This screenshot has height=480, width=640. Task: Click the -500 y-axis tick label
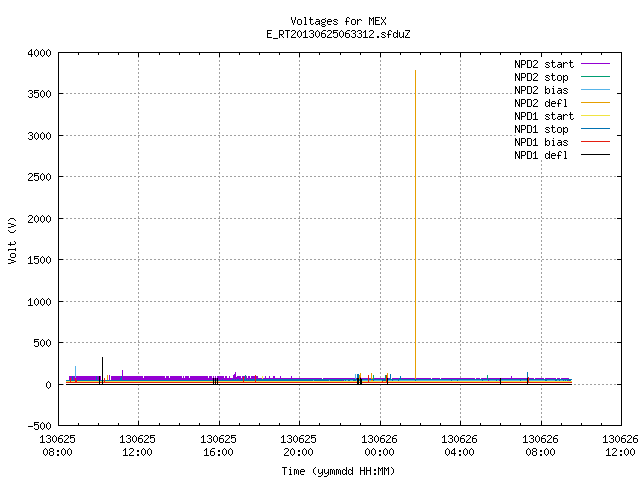40,426
